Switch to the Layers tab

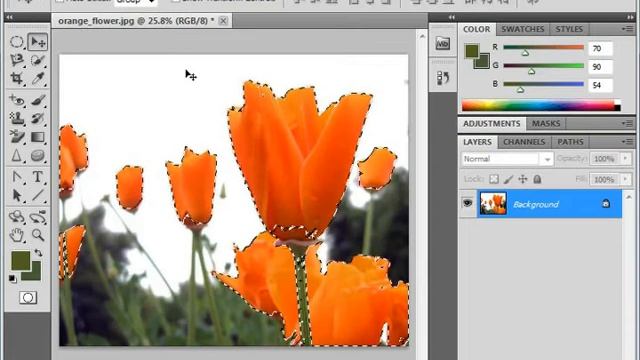click(477, 142)
